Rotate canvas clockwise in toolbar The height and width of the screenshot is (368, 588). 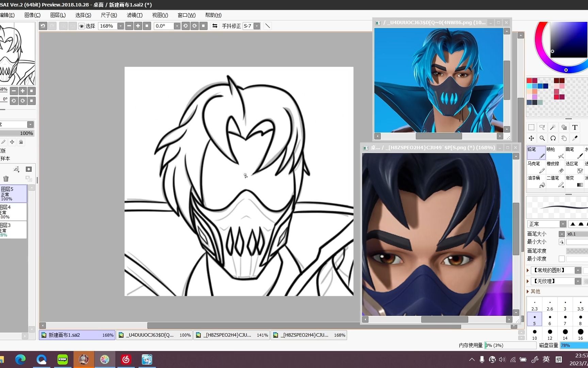(x=194, y=26)
